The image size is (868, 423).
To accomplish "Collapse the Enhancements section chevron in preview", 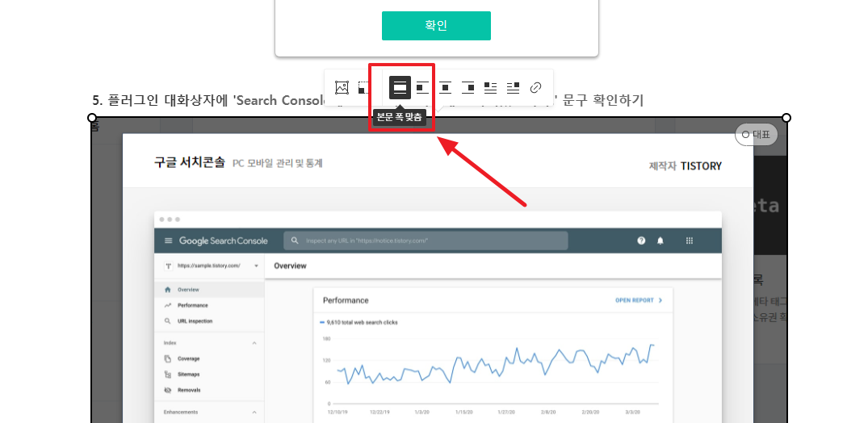I will click(x=254, y=413).
